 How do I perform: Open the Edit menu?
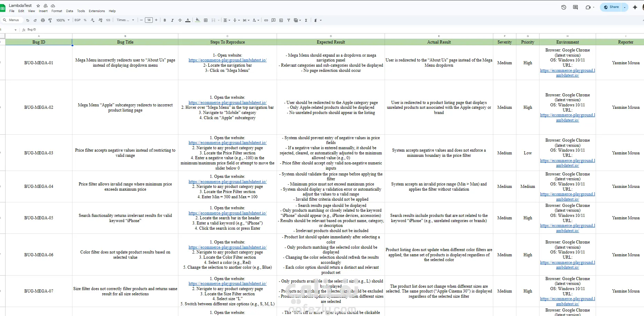pos(21,11)
